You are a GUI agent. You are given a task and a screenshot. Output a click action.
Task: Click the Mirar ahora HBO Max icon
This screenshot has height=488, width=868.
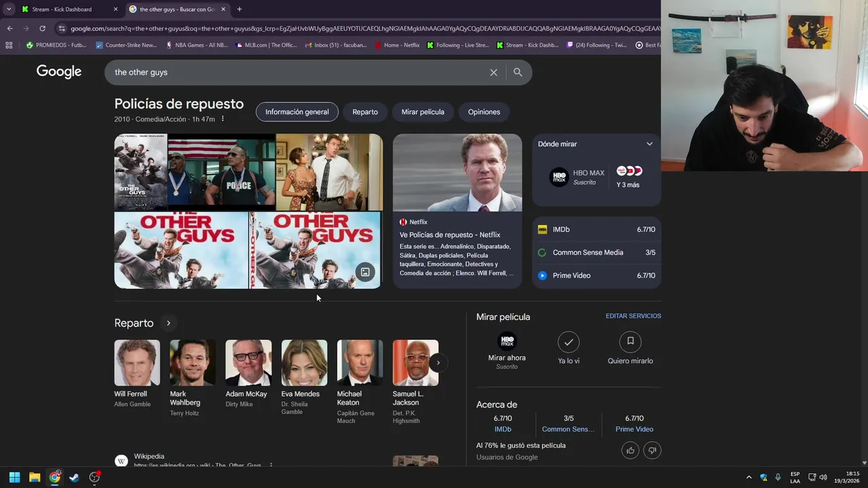(507, 341)
